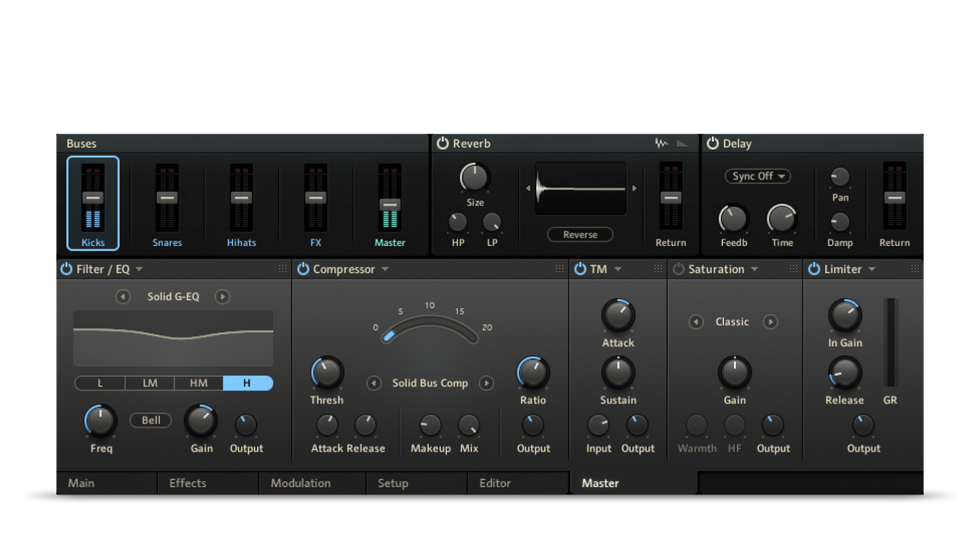
Task: Select the LM EQ band
Action: pos(150,383)
